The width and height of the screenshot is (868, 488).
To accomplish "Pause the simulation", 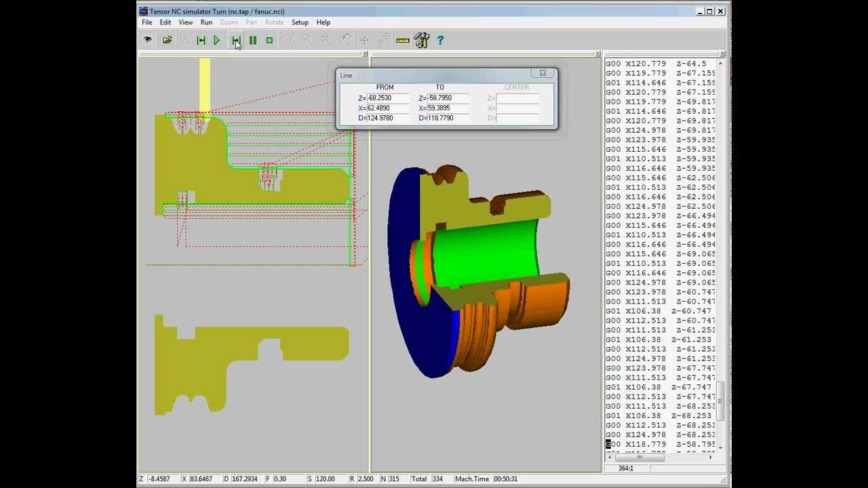I will (x=252, y=41).
